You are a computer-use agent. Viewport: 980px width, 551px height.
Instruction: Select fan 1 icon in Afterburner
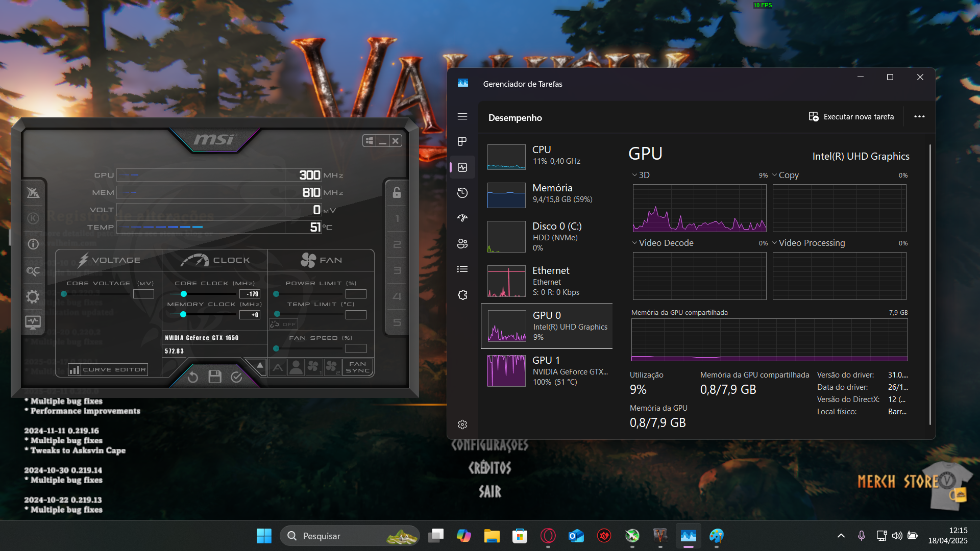pyautogui.click(x=313, y=367)
